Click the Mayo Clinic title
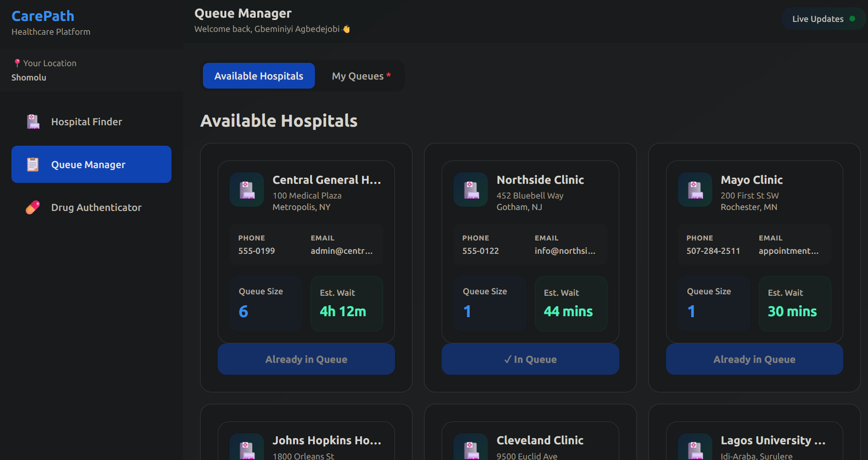 click(x=752, y=180)
